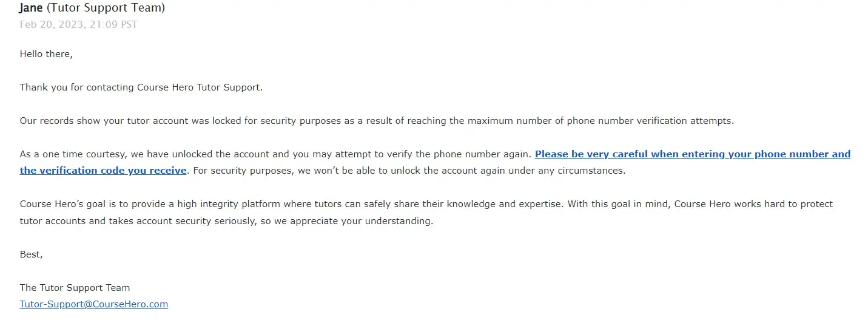Click the "(Tutor Support Team)" sender label

[106, 9]
